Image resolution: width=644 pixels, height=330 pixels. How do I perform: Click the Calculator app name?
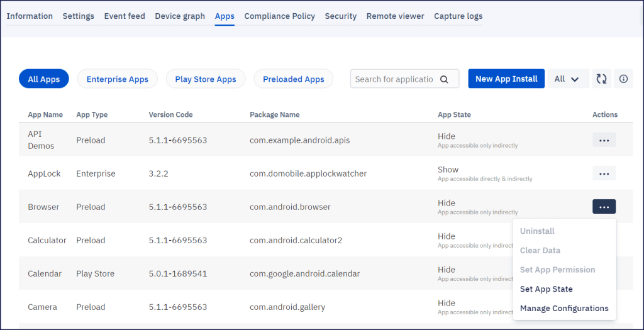tap(47, 240)
